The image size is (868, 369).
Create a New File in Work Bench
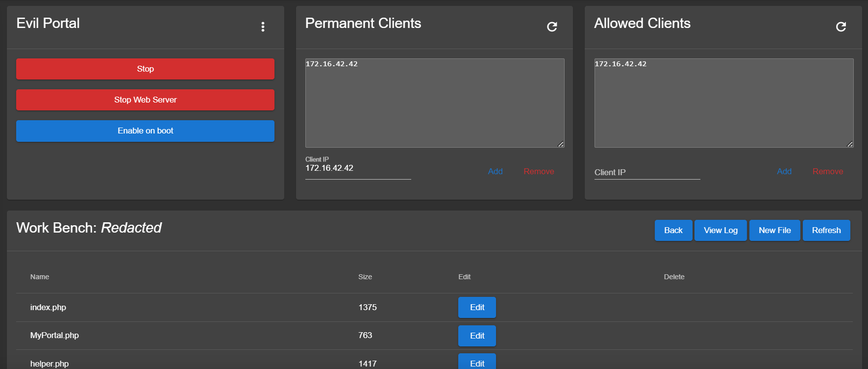tap(774, 231)
